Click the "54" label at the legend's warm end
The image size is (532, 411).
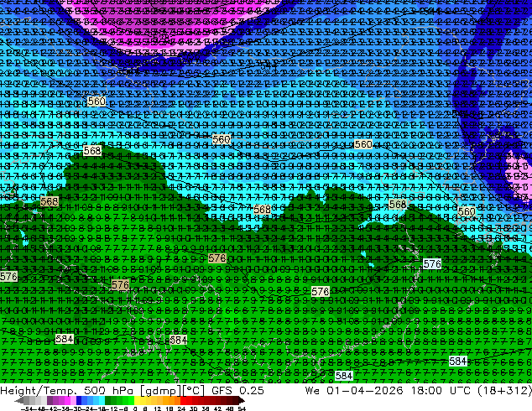[242, 409]
